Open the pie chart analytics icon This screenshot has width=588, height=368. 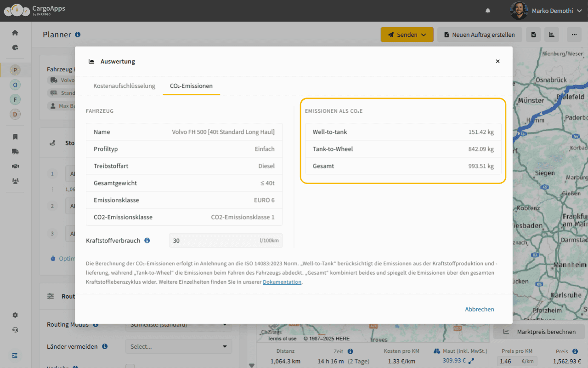point(15,47)
